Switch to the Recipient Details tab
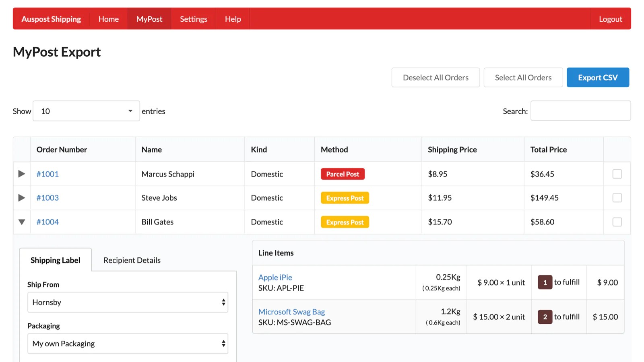 pyautogui.click(x=132, y=260)
